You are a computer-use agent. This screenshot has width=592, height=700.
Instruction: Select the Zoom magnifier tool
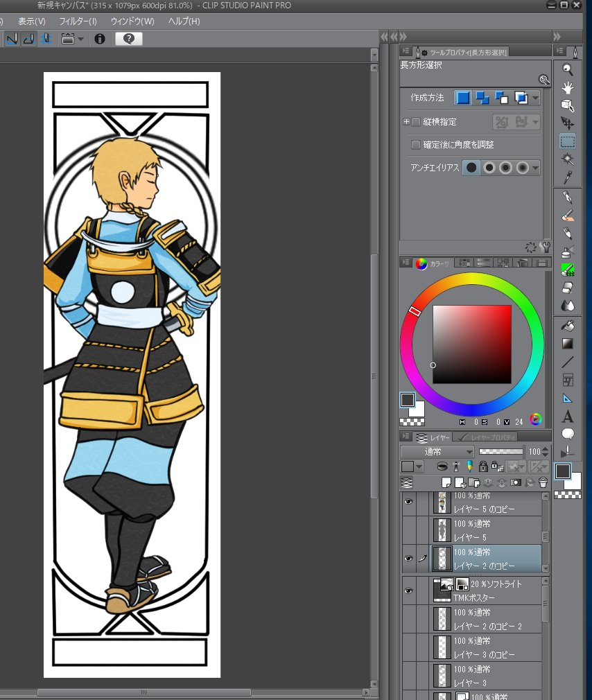click(x=568, y=69)
